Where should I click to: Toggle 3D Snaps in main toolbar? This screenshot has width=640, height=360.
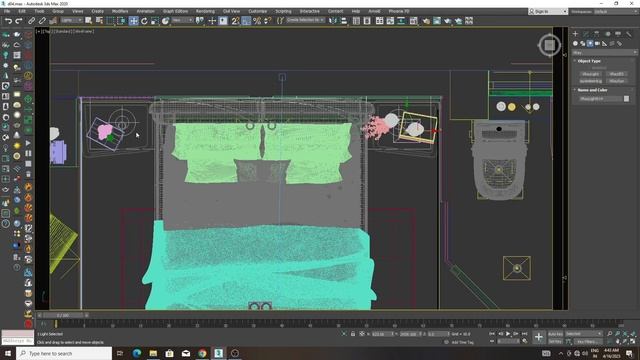click(x=235, y=21)
